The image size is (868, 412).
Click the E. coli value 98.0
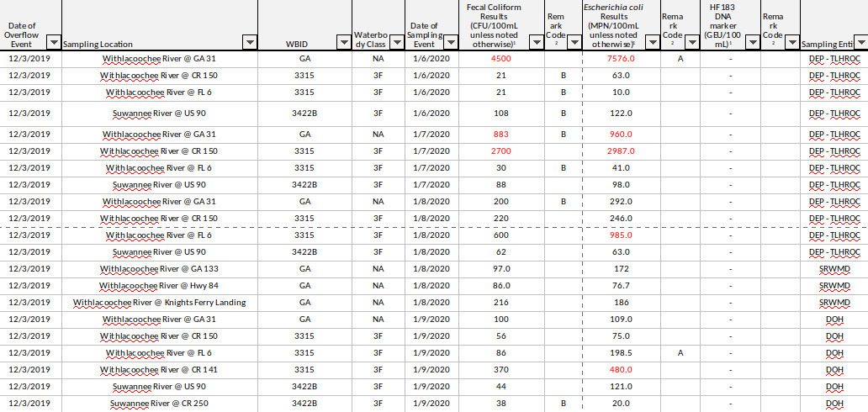coord(621,184)
